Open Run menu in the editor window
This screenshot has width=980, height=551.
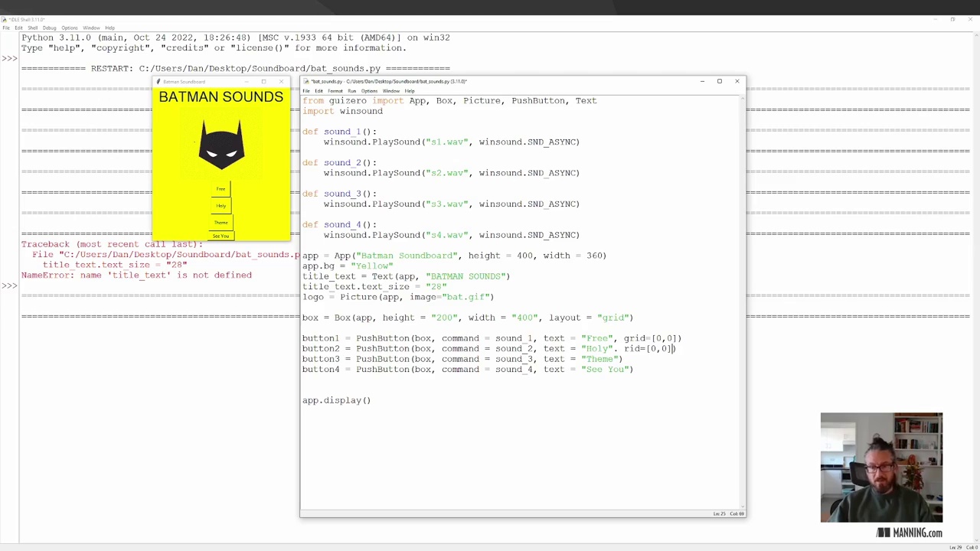click(x=352, y=91)
